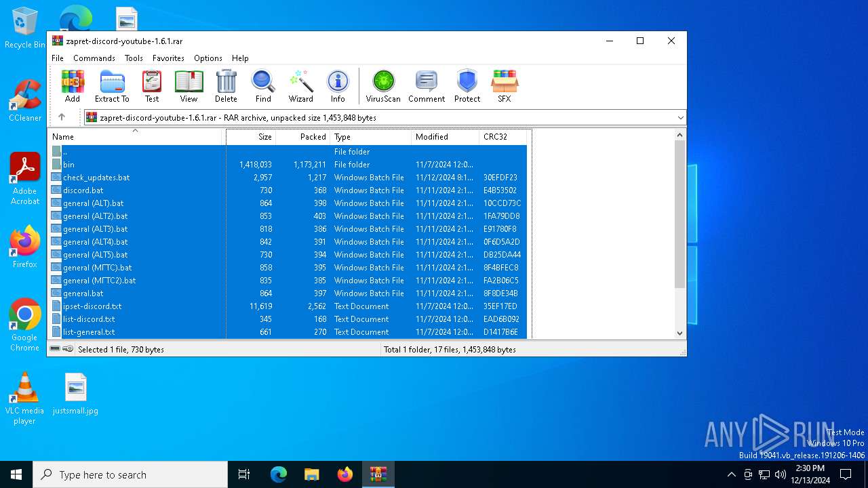Viewport: 868px width, 488px height.
Task: Click the Delete trash can icon
Action: [226, 86]
